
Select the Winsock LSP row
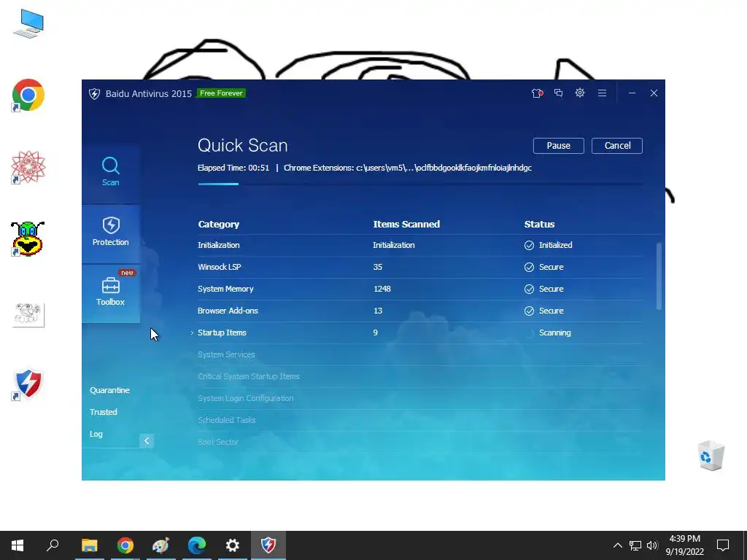(420, 267)
